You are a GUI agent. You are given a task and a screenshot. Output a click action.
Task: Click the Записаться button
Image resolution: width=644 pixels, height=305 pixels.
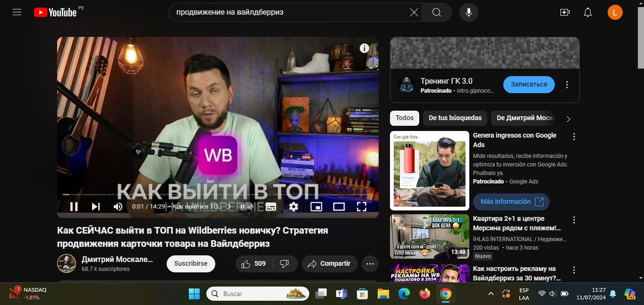(x=529, y=85)
